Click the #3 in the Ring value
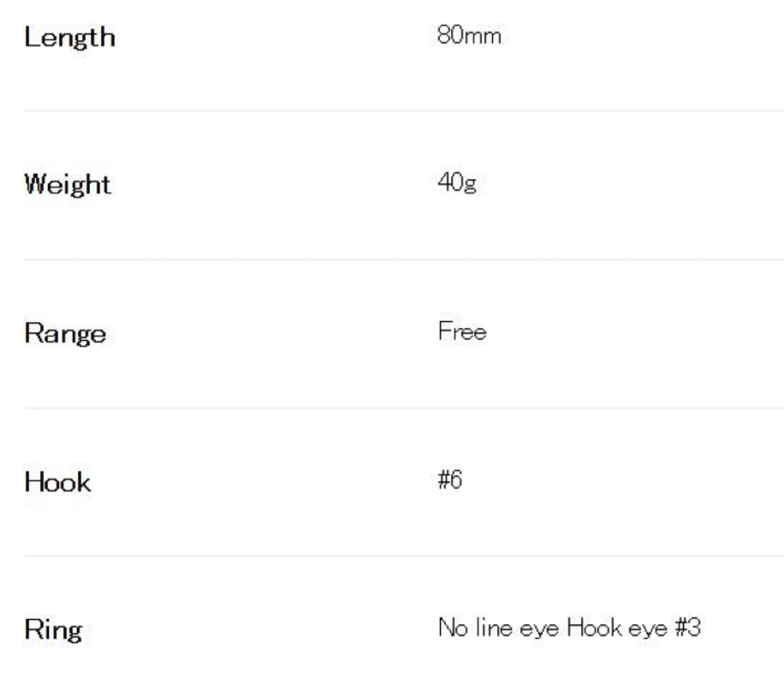Viewport: 784px width, 691px height. pos(688,628)
